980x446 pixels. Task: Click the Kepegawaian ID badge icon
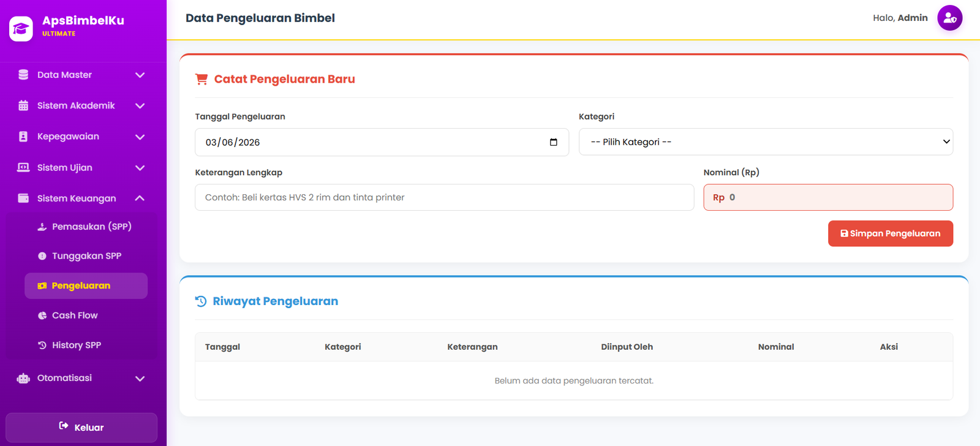pos(23,137)
